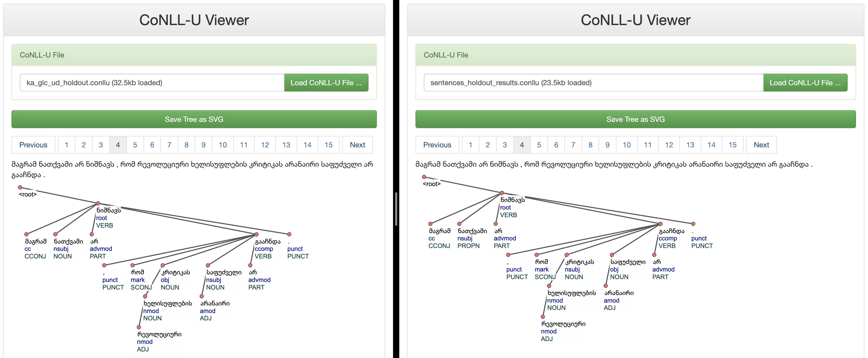Click the root node dot in left tree
This screenshot has width=868, height=358.
[x=20, y=187]
